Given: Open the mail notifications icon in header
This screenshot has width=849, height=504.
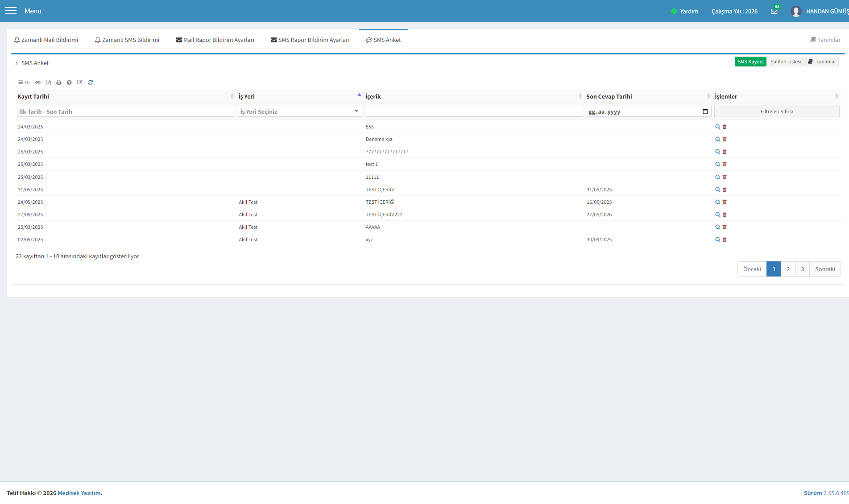Looking at the screenshot, I should point(774,11).
